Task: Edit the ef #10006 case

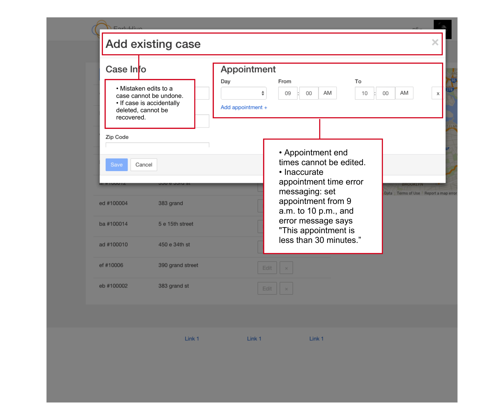Action: (267, 268)
